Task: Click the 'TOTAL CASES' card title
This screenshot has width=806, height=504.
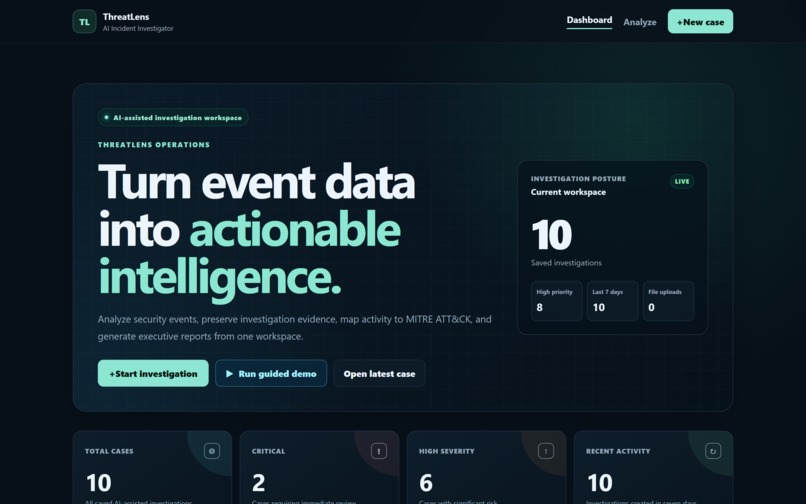Action: (109, 452)
